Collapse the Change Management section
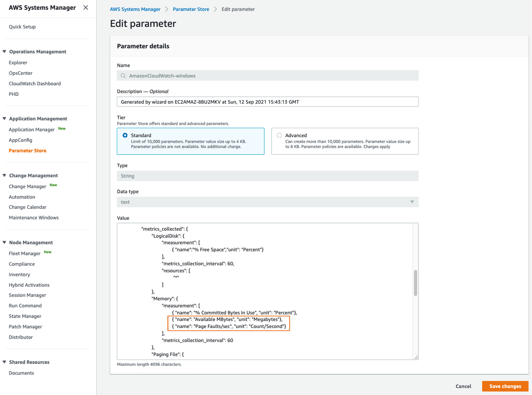The height and width of the screenshot is (395, 532). (x=5, y=176)
